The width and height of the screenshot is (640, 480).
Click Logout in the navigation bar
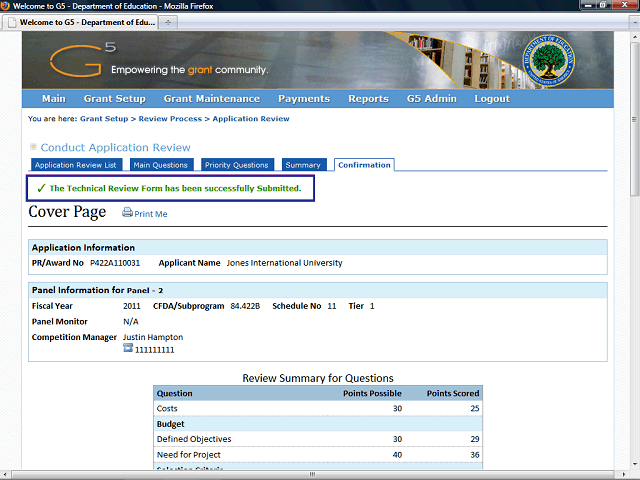[x=492, y=99]
